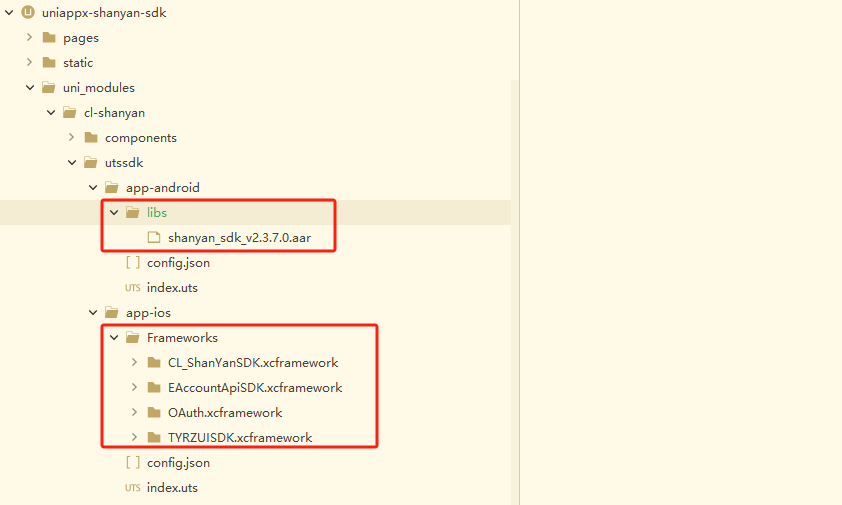Click the CL_ShanYanSDK.xcframework folder icon
Viewport: 842px width, 505px height.
pyautogui.click(x=154, y=362)
